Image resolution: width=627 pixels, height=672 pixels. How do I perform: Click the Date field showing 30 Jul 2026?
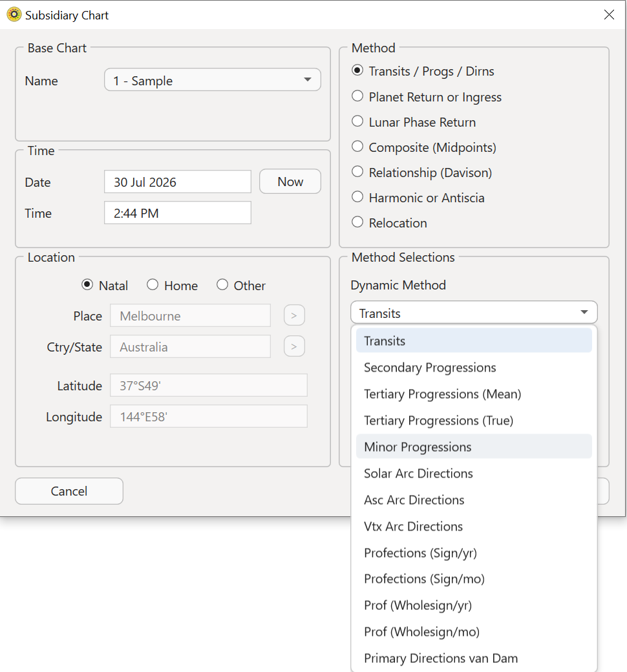click(x=178, y=182)
